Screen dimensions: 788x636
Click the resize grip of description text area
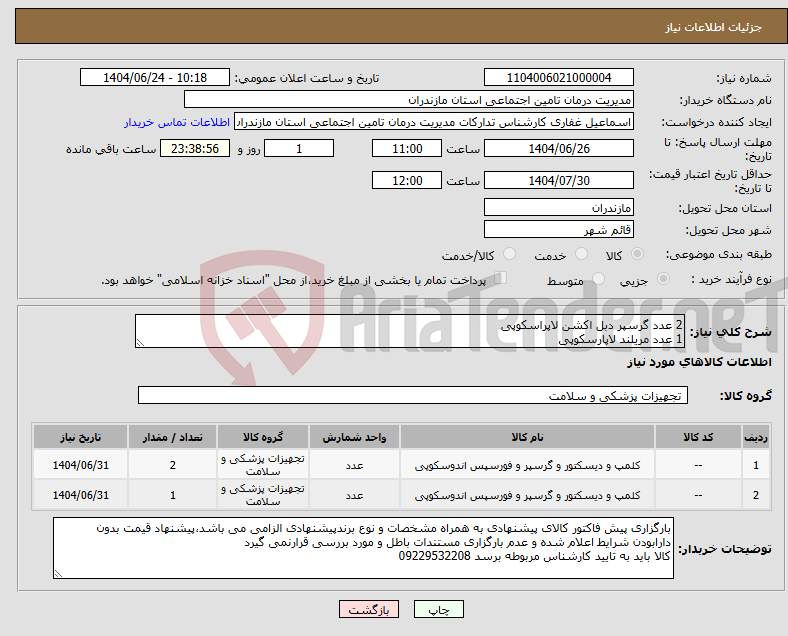point(140,343)
